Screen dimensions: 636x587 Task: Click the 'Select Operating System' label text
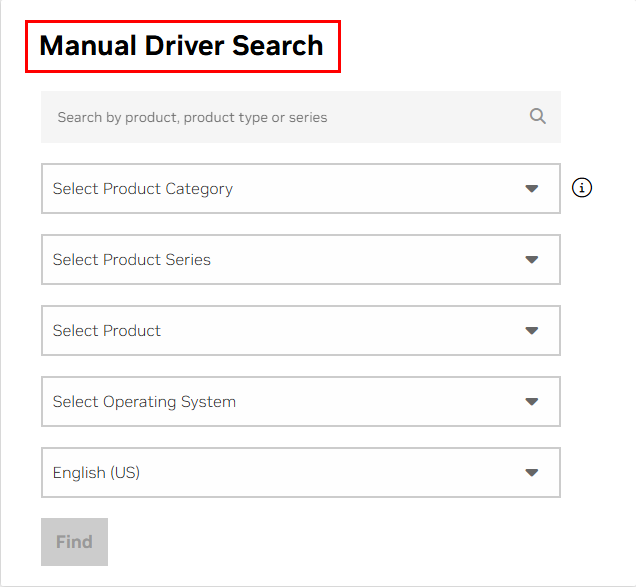144,402
